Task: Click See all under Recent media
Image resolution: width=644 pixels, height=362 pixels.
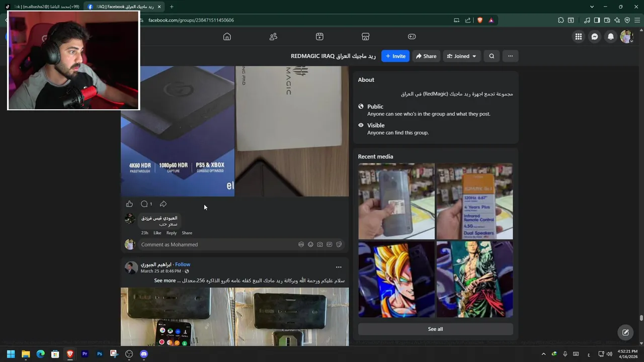Action: tap(435, 329)
